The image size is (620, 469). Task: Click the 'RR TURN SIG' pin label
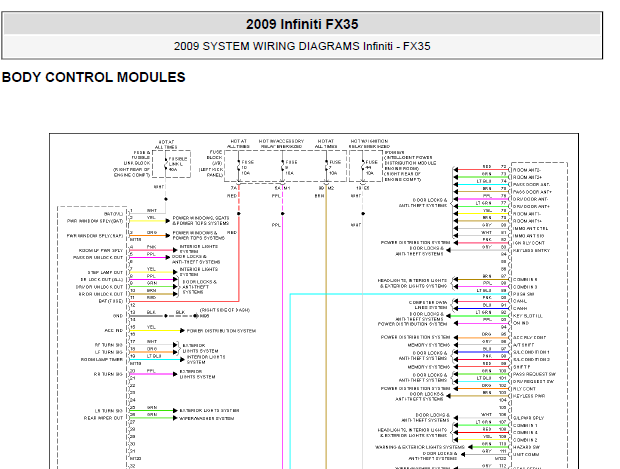point(108,374)
